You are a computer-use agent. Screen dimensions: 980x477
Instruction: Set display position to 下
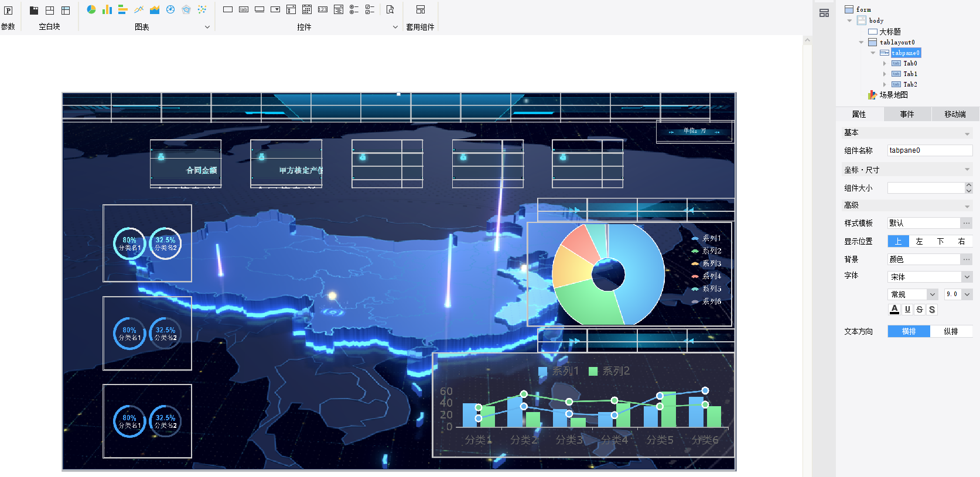click(941, 241)
